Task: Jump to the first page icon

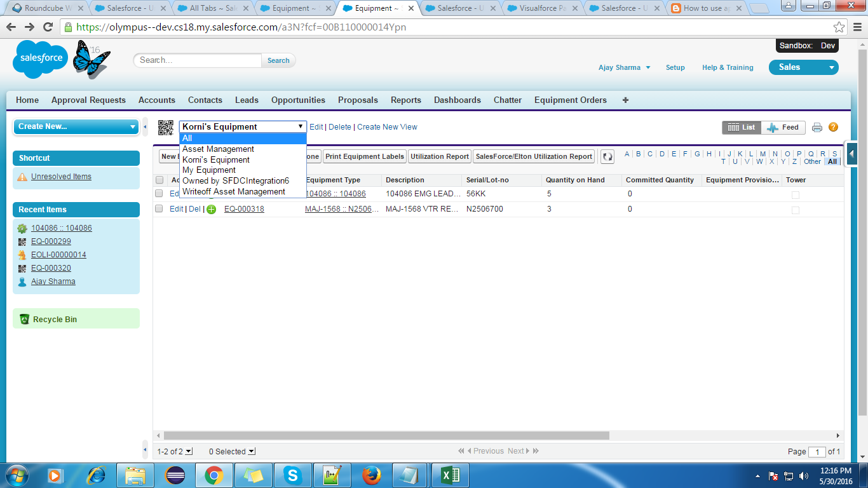Action: coord(461,451)
